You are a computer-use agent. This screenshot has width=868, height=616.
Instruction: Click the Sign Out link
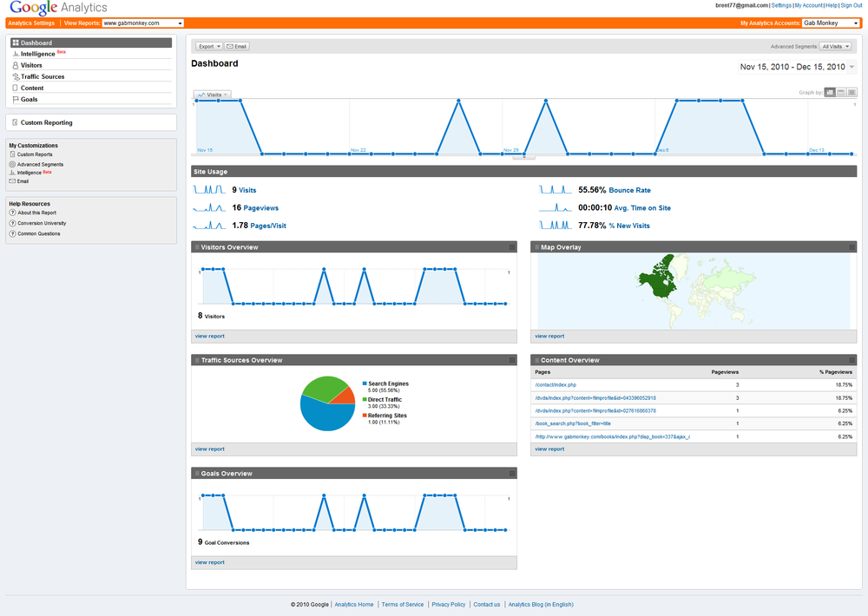[x=852, y=5]
